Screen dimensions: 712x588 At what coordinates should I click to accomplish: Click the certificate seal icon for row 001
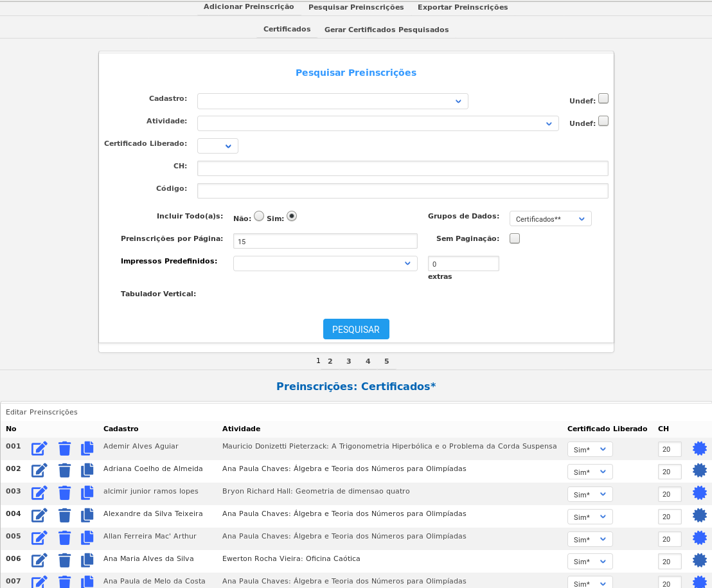[x=700, y=449]
